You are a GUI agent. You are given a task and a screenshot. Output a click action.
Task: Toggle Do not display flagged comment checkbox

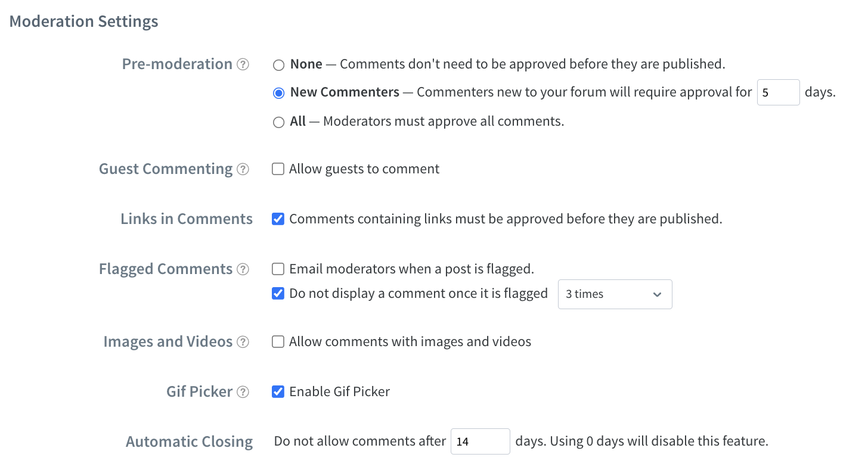pyautogui.click(x=278, y=294)
